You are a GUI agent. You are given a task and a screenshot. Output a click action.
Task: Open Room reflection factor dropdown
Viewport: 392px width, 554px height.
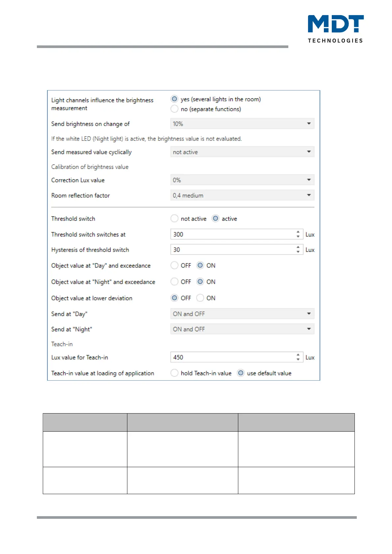tap(242, 195)
